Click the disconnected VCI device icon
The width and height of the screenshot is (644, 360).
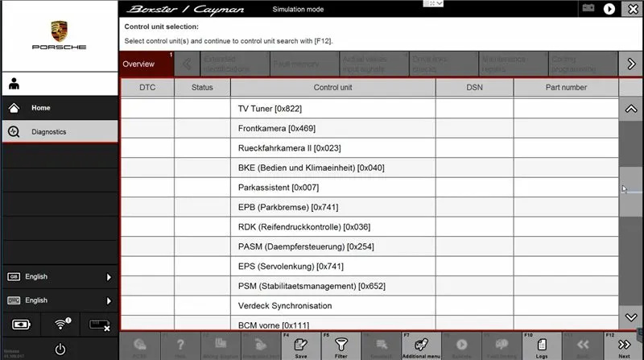pyautogui.click(x=99, y=325)
